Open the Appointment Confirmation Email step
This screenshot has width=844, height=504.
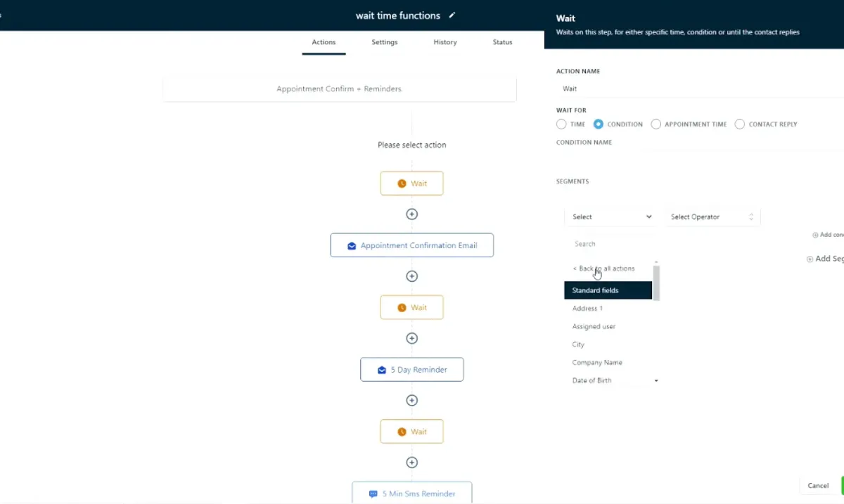[x=412, y=245]
